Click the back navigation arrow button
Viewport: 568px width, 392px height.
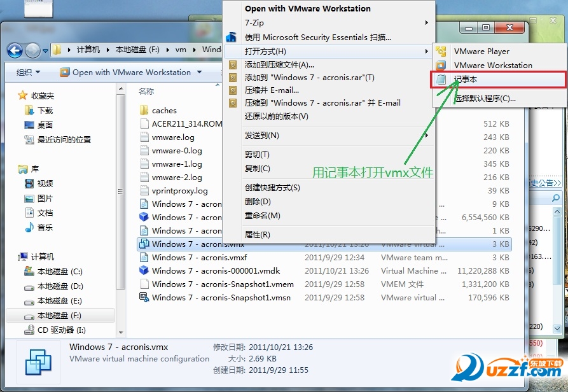(15, 50)
